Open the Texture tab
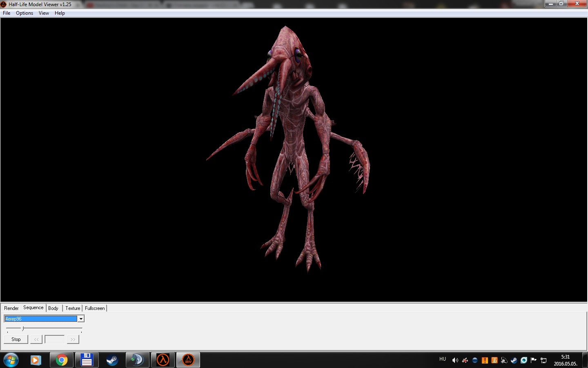The height and width of the screenshot is (368, 588). [73, 308]
